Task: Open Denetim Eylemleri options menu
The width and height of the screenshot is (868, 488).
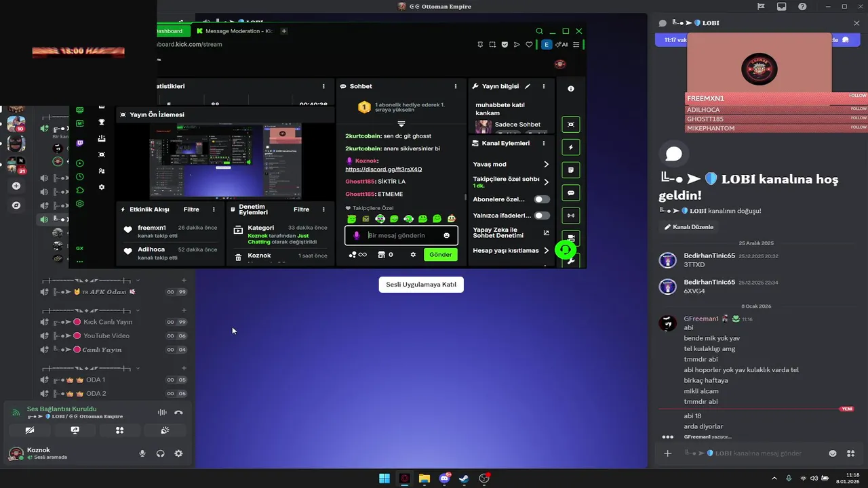Action: click(x=323, y=209)
